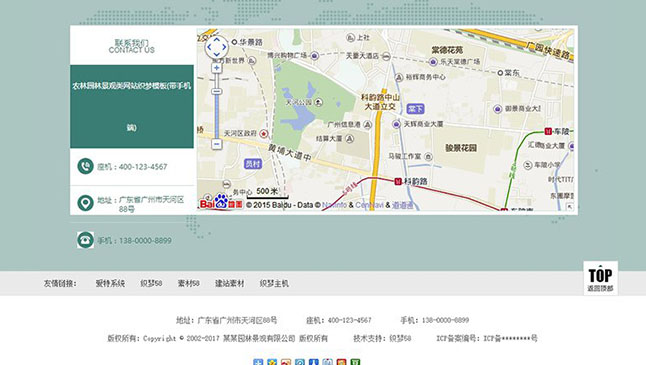Click the mobile telephone icon

tap(85, 240)
